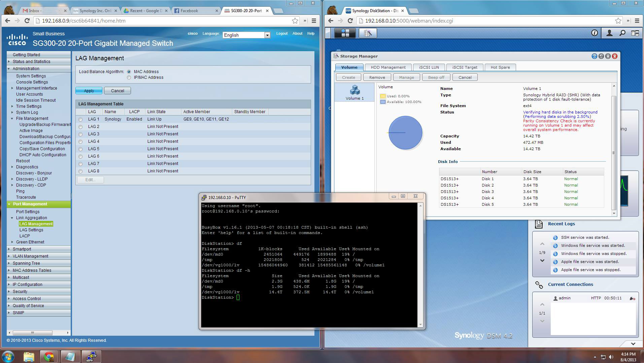Image resolution: width=644 pixels, height=363 pixels.
Task: Select the Volume 1 cube icon
Action: (x=355, y=90)
